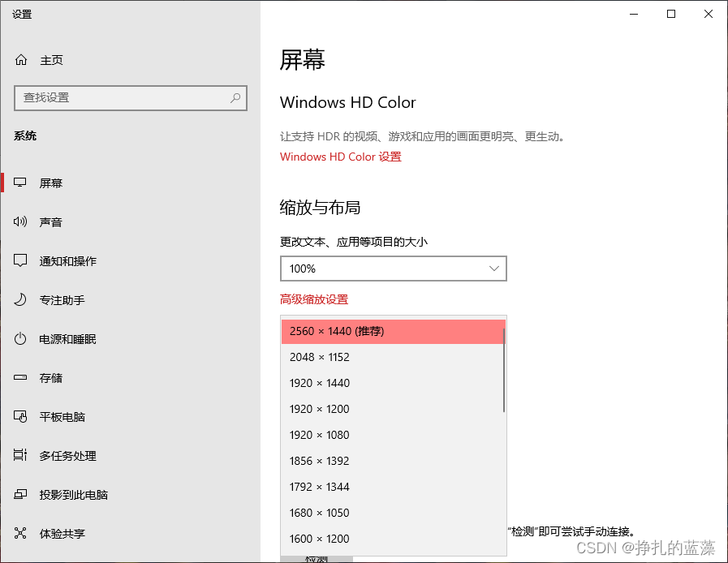Click the Power and sleep icon
Image resolution: width=728 pixels, height=563 pixels.
[x=20, y=338]
